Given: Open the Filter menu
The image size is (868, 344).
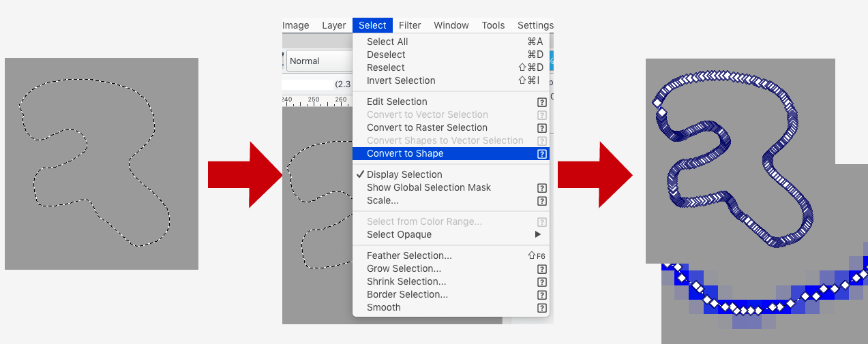Looking at the screenshot, I should (410, 25).
